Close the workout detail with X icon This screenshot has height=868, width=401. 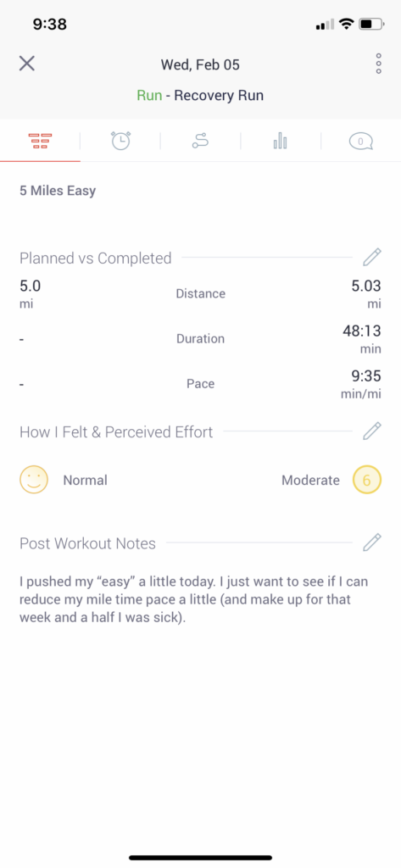(x=26, y=63)
